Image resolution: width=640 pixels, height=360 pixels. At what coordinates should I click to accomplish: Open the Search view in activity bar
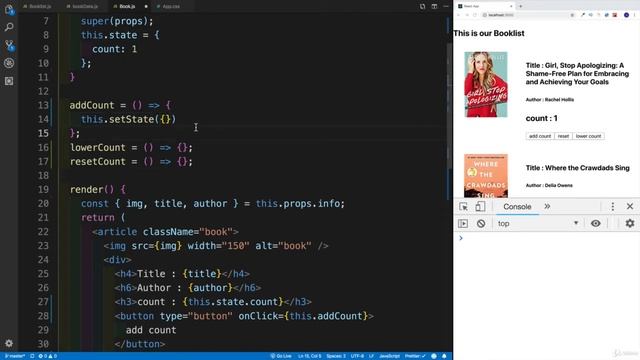[x=9, y=27]
